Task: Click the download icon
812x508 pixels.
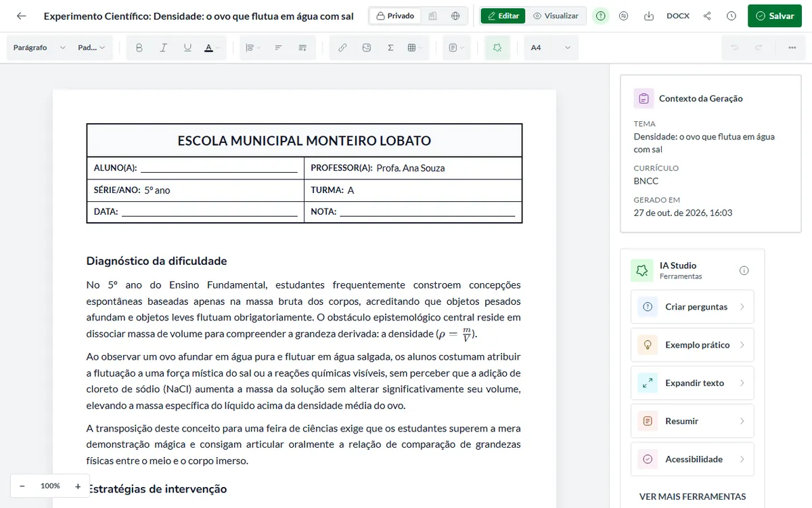Action: pyautogui.click(x=649, y=16)
